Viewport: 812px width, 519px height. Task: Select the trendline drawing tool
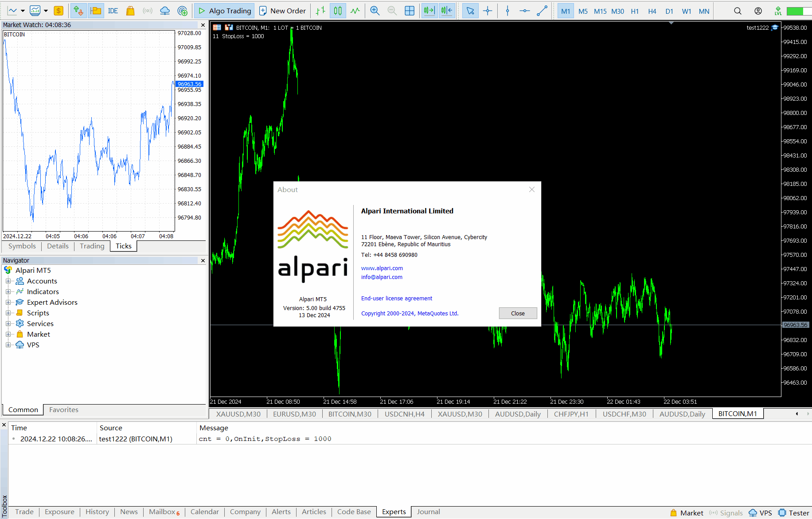542,11
